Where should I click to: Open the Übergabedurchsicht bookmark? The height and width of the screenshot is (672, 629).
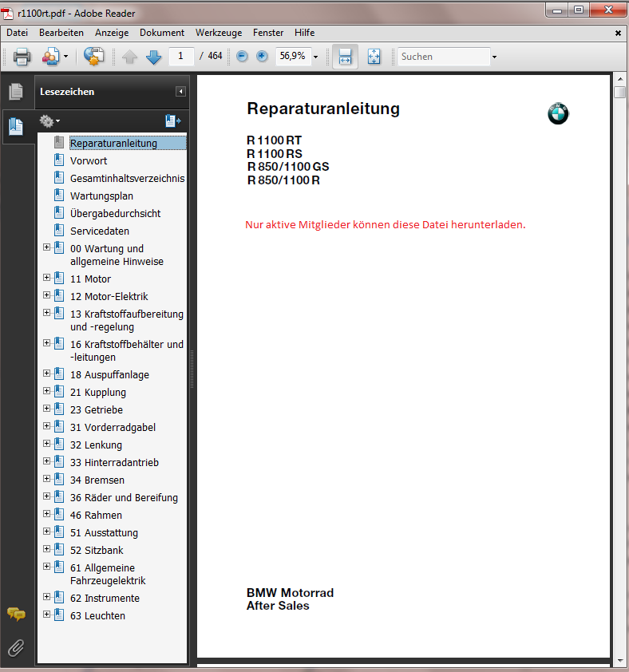tap(115, 213)
